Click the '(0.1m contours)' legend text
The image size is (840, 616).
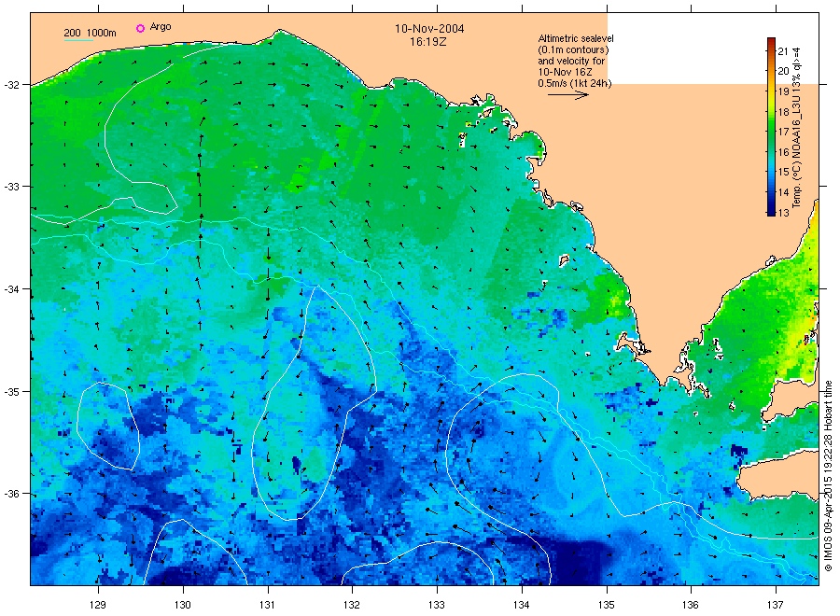[x=573, y=49]
